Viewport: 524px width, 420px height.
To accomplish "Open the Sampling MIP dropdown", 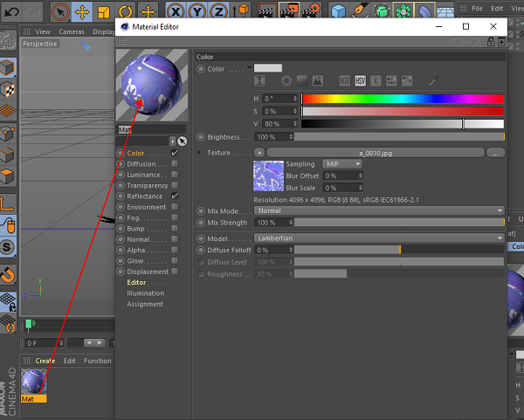I will [x=341, y=164].
